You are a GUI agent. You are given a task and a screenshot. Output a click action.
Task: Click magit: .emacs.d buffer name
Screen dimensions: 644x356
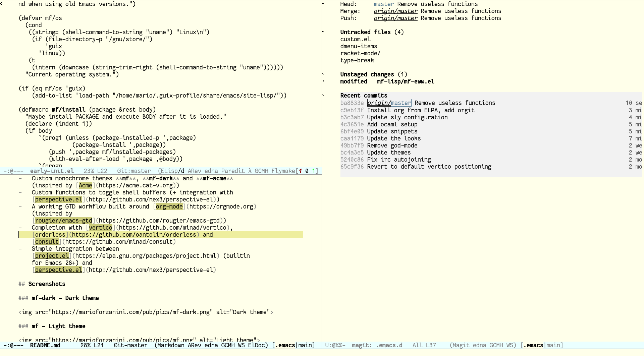click(377, 345)
